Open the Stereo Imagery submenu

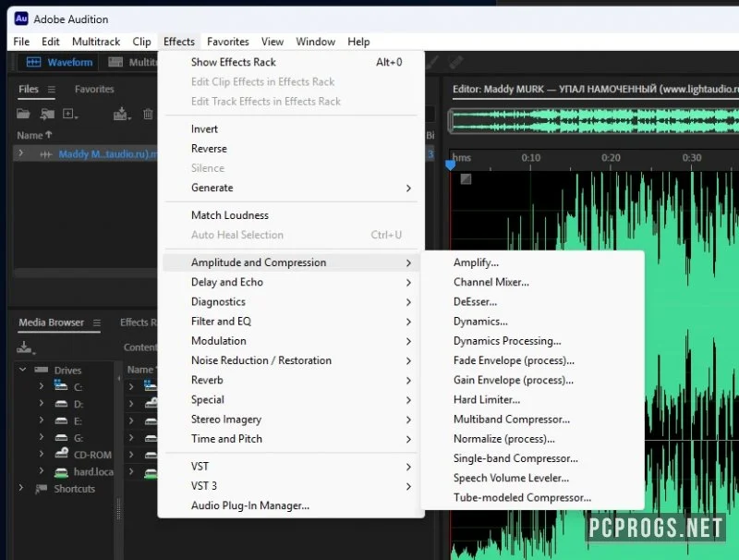(291, 420)
